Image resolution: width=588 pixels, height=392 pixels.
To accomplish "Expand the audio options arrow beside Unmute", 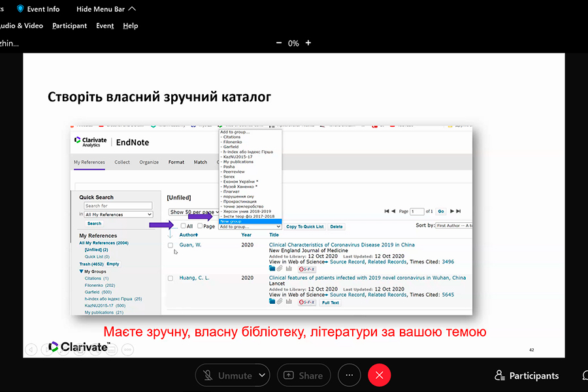I will (262, 376).
